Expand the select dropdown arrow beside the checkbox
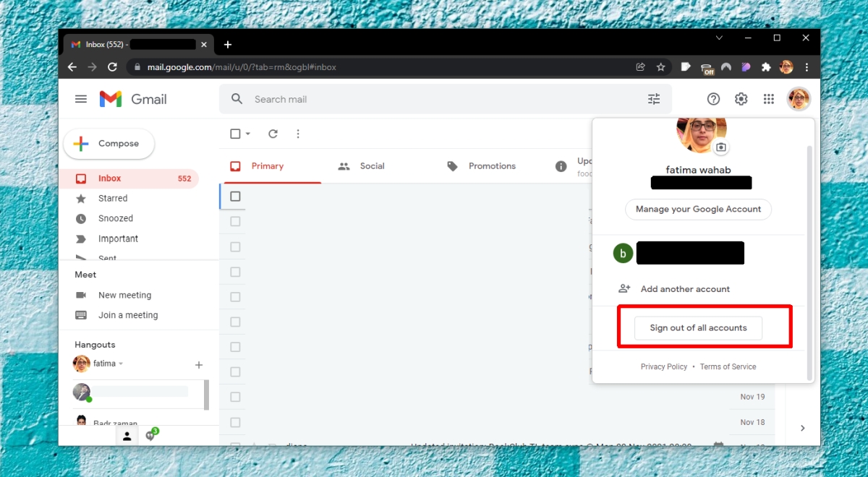This screenshot has width=868, height=477. 248,134
